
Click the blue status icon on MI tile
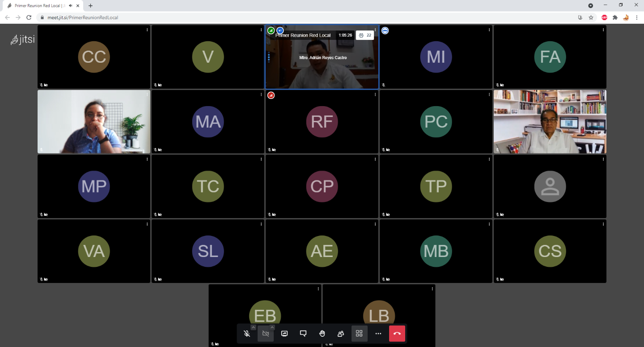pyautogui.click(x=385, y=30)
